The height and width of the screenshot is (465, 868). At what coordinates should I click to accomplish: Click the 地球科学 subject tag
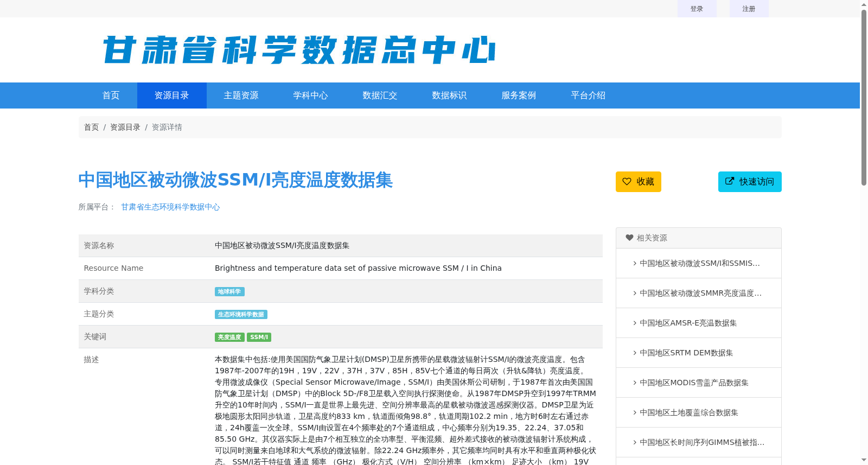tap(229, 292)
